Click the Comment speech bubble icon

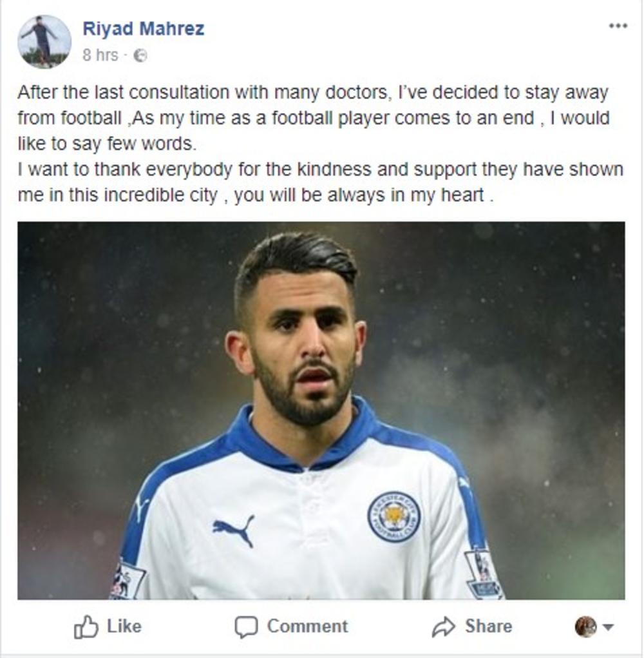[x=246, y=626]
